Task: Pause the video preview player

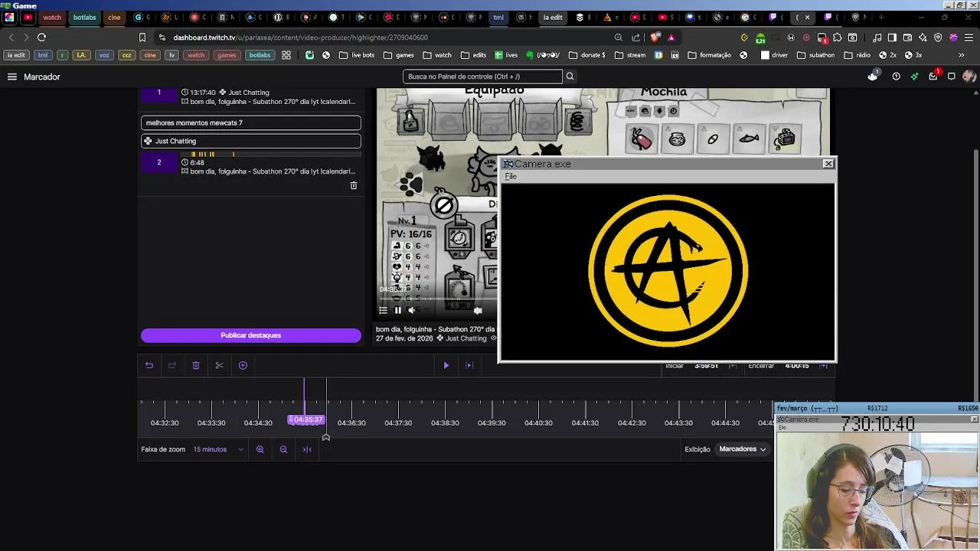Action: click(x=397, y=310)
